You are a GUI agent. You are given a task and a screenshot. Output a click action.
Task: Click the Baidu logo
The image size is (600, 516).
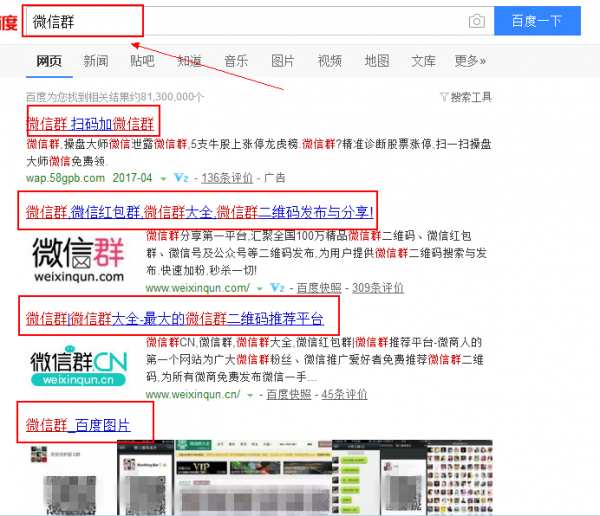point(8,21)
